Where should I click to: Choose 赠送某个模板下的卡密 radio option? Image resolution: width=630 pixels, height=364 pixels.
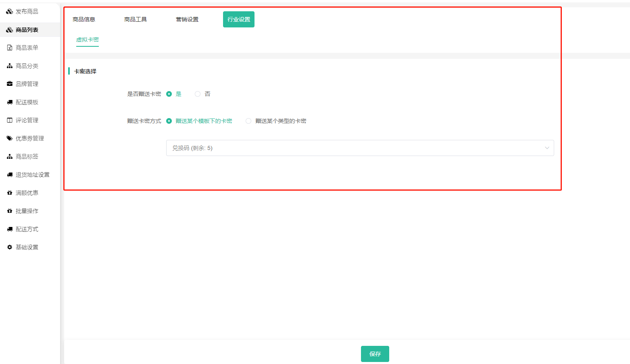pos(169,121)
